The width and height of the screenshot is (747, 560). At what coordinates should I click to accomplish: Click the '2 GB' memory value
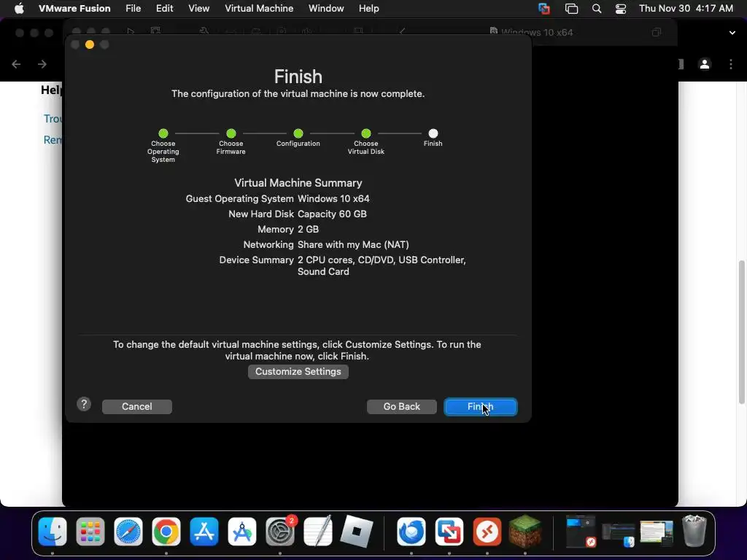click(x=309, y=229)
